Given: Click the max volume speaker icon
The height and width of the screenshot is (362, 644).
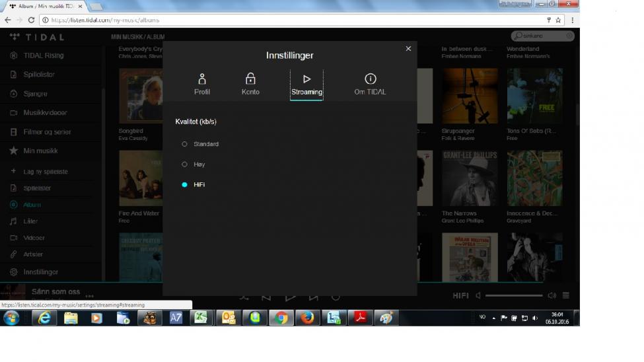Looking at the screenshot, I should click(552, 295).
